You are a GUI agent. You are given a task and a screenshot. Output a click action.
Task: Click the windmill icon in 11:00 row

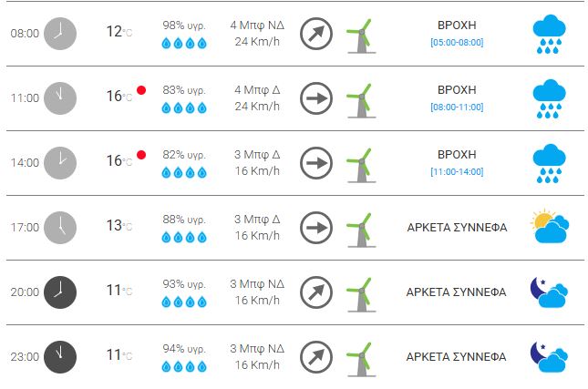361,98
